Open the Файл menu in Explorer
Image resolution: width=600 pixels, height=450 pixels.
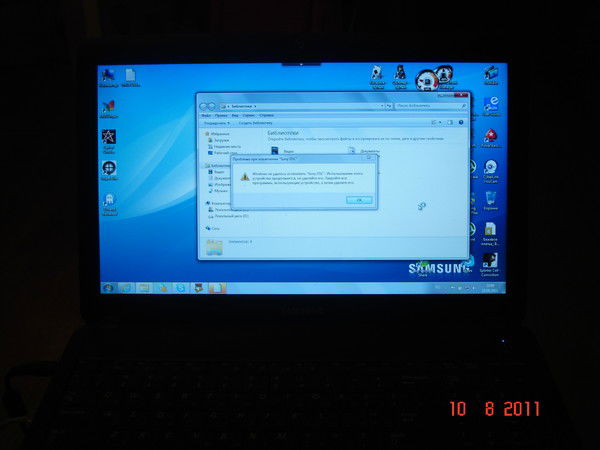204,116
